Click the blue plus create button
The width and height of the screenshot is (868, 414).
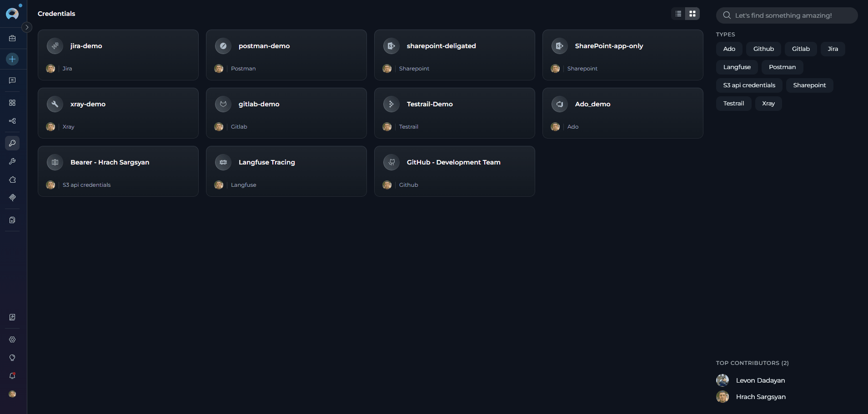(12, 59)
